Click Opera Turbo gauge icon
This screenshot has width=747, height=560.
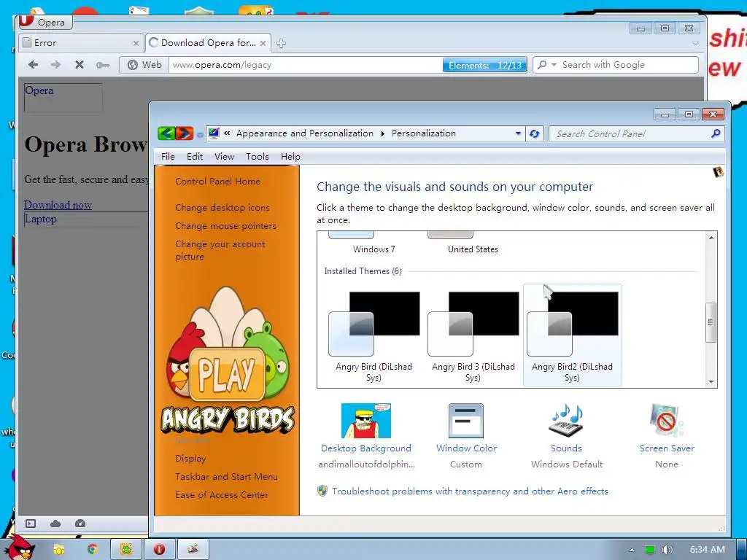[x=80, y=524]
